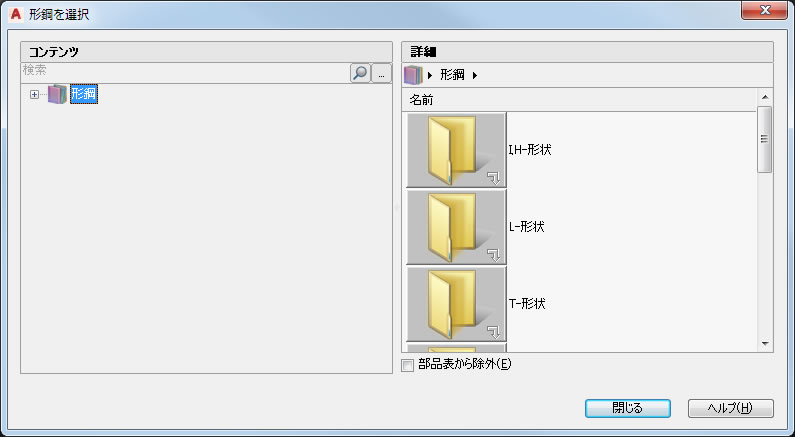Focus the 検索 search input field
795x437 pixels.
(x=186, y=71)
